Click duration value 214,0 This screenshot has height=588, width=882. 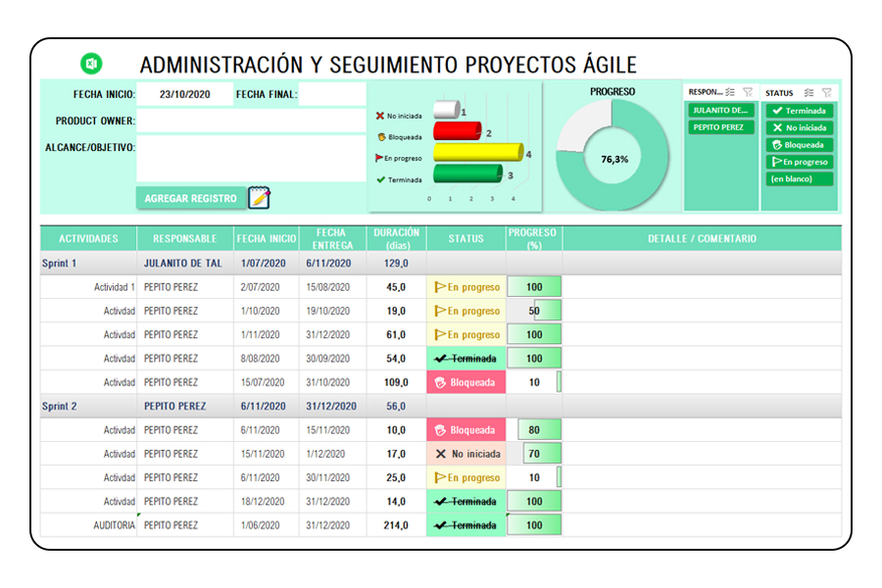pyautogui.click(x=396, y=525)
